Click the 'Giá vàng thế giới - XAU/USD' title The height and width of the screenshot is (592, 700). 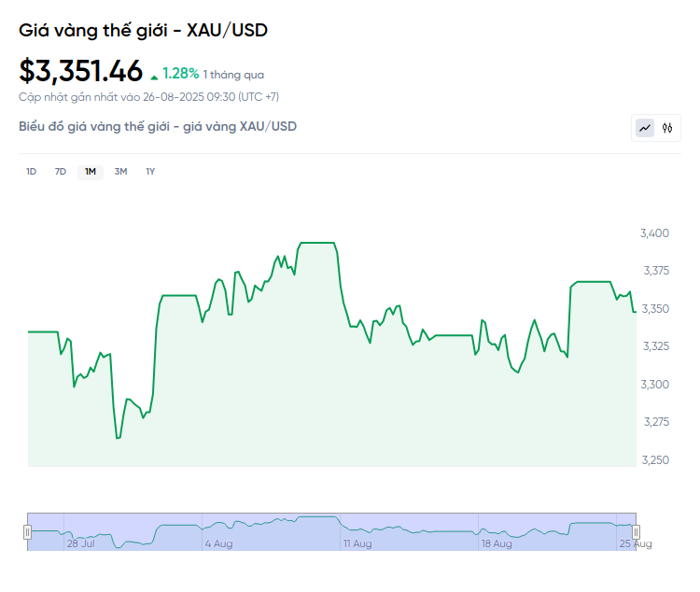(143, 31)
